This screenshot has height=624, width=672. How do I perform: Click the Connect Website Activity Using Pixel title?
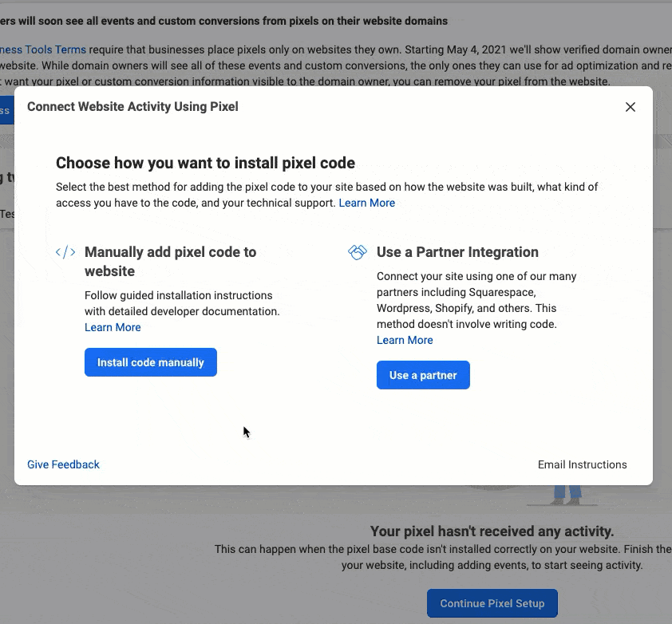[x=132, y=107]
